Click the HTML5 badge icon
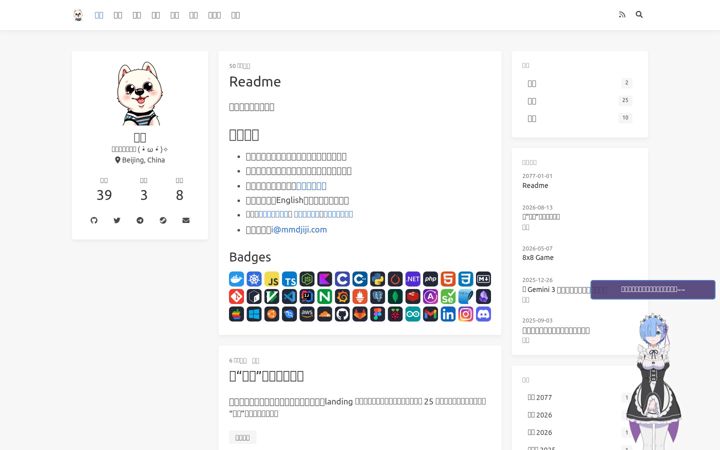The image size is (720, 450). pyautogui.click(x=448, y=279)
